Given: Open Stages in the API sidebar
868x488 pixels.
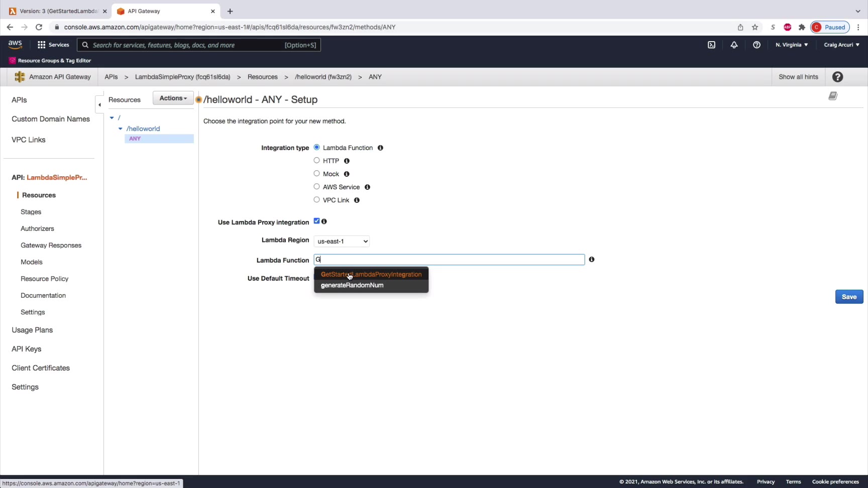Looking at the screenshot, I should point(31,212).
